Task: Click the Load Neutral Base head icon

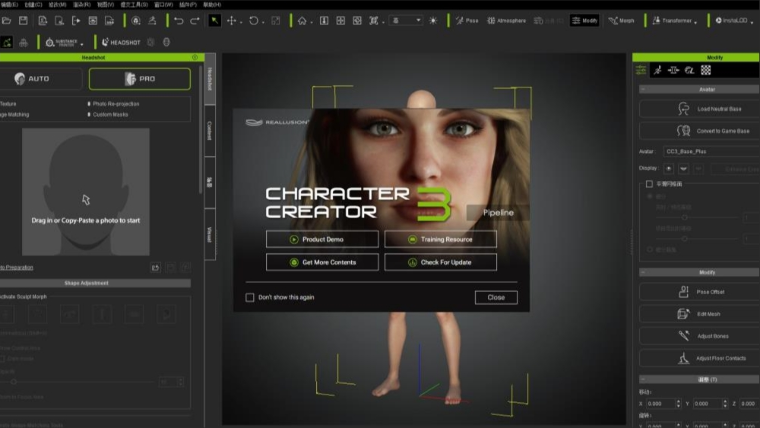Action: 683,109
